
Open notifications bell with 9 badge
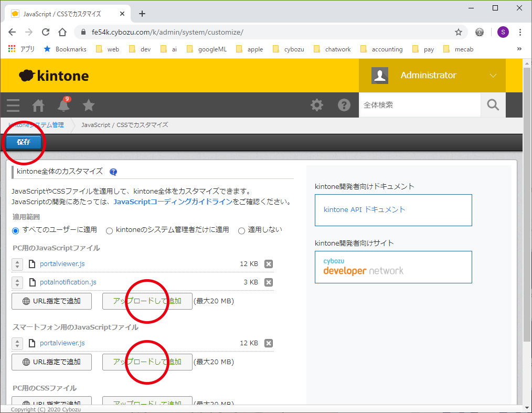pos(63,104)
